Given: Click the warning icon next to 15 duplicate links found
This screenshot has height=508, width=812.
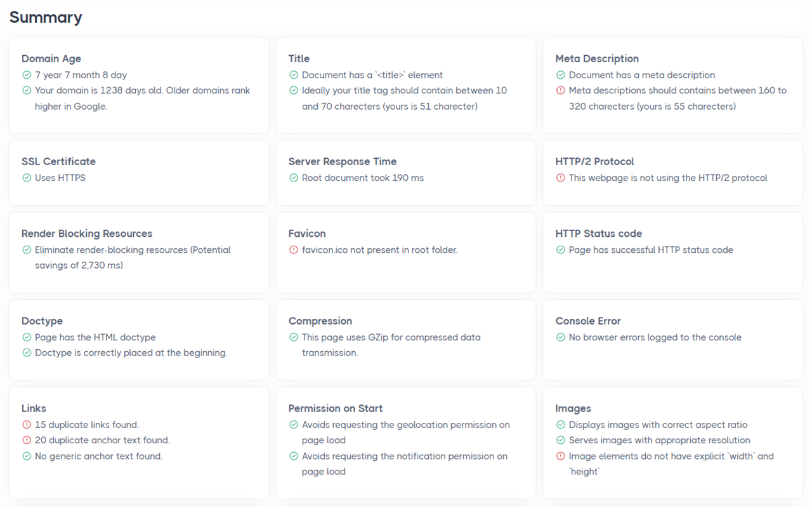Looking at the screenshot, I should click(27, 425).
